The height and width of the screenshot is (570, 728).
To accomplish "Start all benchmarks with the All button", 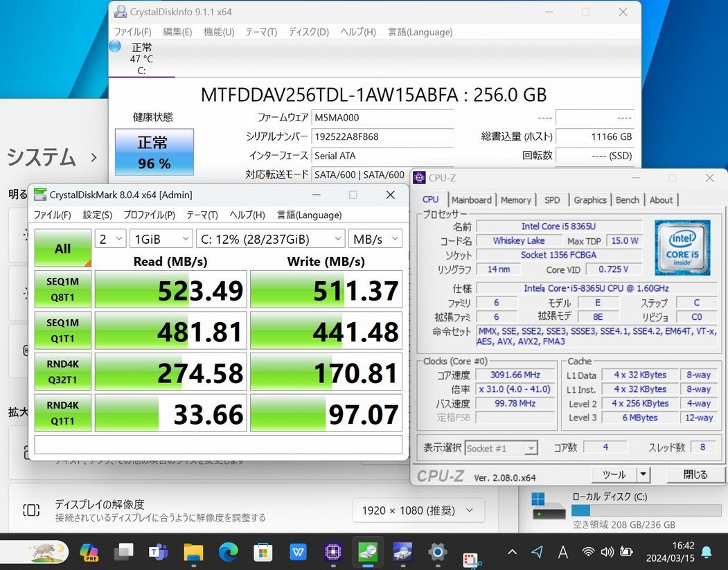I will coord(62,249).
